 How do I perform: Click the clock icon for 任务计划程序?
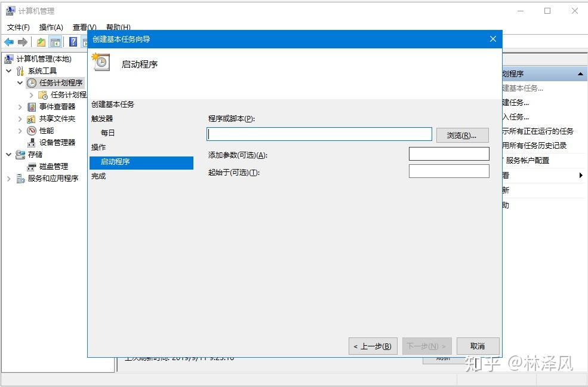click(32, 83)
